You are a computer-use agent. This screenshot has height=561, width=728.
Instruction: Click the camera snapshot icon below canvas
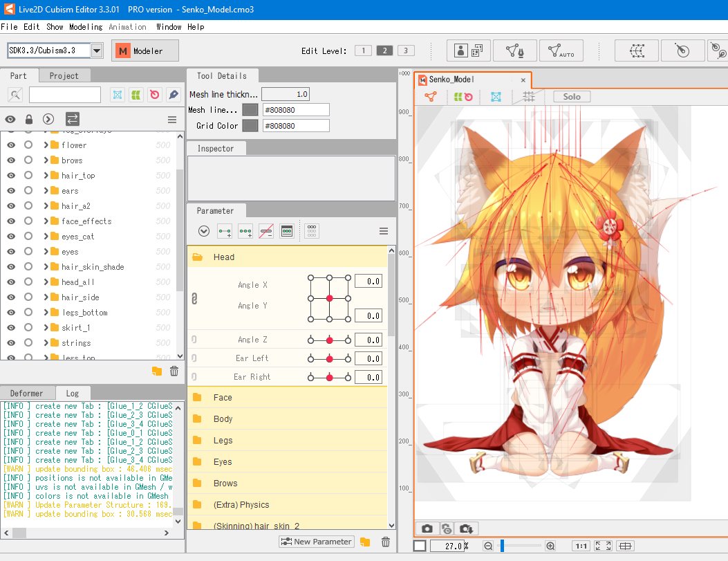point(427,528)
